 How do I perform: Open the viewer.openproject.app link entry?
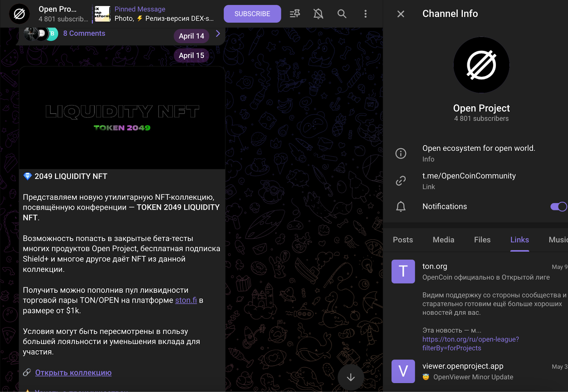click(x=463, y=366)
